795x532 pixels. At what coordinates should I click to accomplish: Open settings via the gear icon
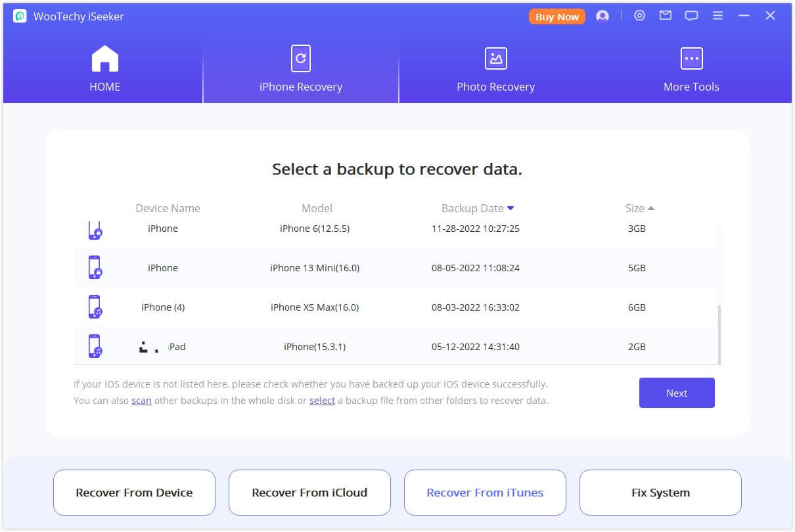639,15
